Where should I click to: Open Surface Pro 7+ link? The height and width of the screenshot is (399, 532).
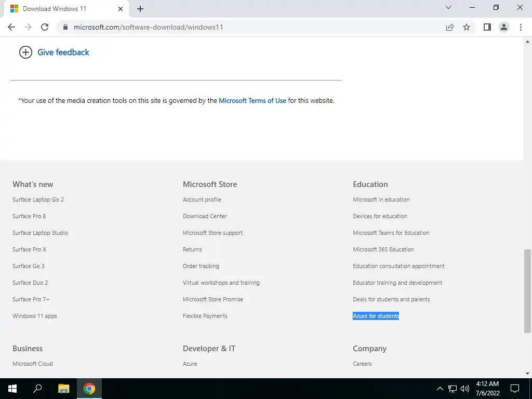(31, 299)
